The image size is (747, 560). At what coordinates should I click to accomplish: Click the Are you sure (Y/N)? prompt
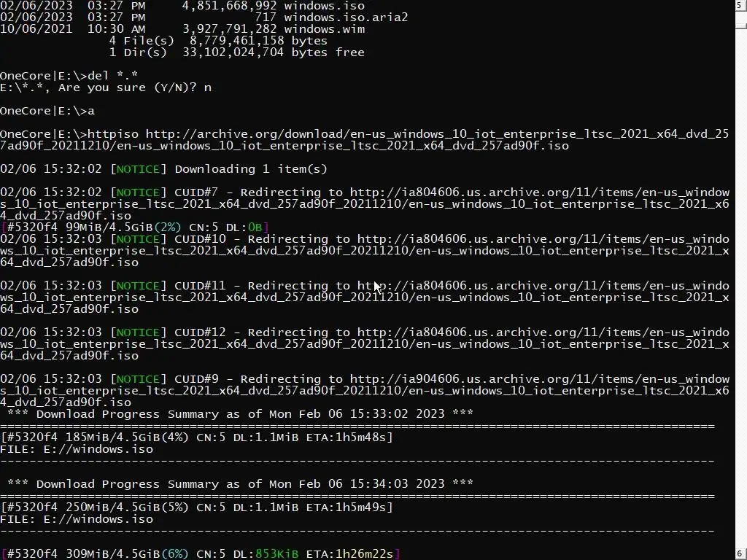pos(127,87)
